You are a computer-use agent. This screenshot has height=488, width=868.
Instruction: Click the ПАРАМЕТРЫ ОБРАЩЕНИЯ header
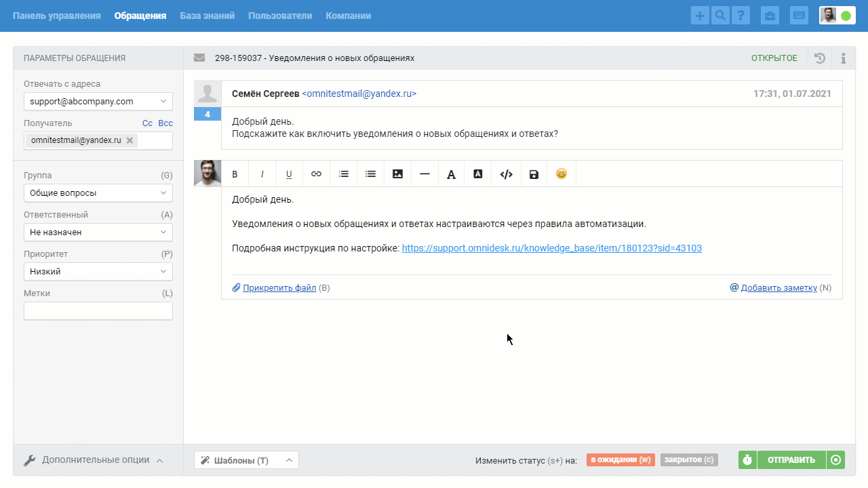(x=75, y=58)
